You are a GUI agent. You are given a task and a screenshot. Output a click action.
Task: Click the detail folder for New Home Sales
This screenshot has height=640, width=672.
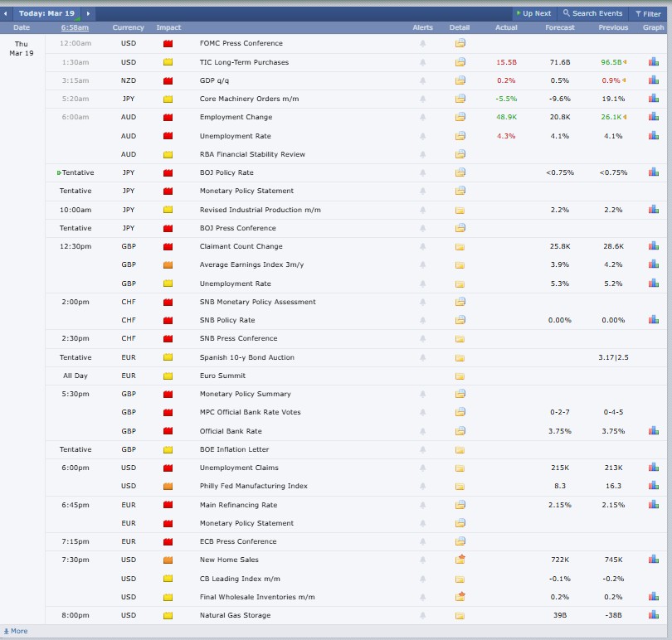460,560
